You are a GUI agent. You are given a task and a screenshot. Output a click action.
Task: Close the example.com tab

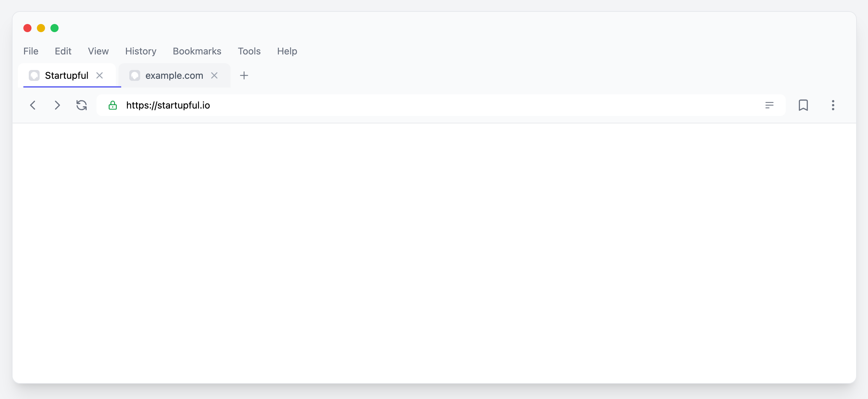(x=214, y=75)
